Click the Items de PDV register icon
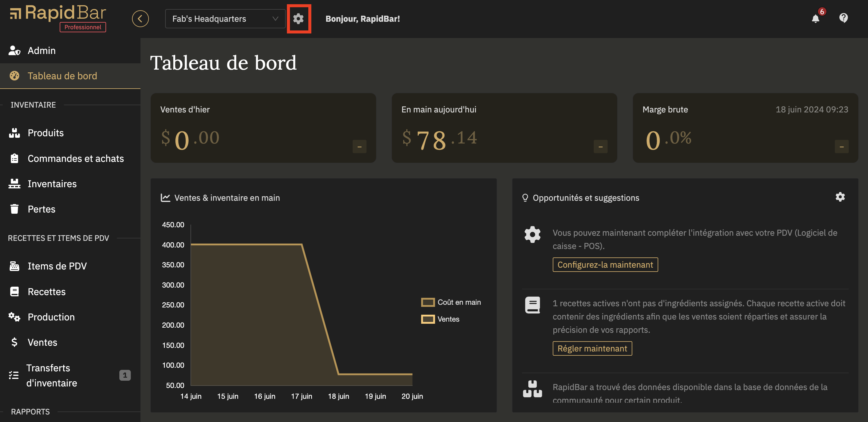This screenshot has width=868, height=422. click(14, 266)
